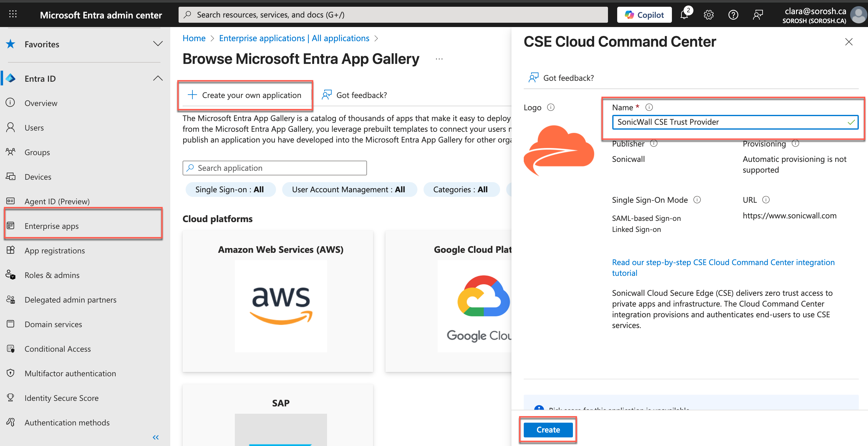This screenshot has width=868, height=446.
Task: Collapse the sidebar with double-chevron icon
Action: click(155, 437)
